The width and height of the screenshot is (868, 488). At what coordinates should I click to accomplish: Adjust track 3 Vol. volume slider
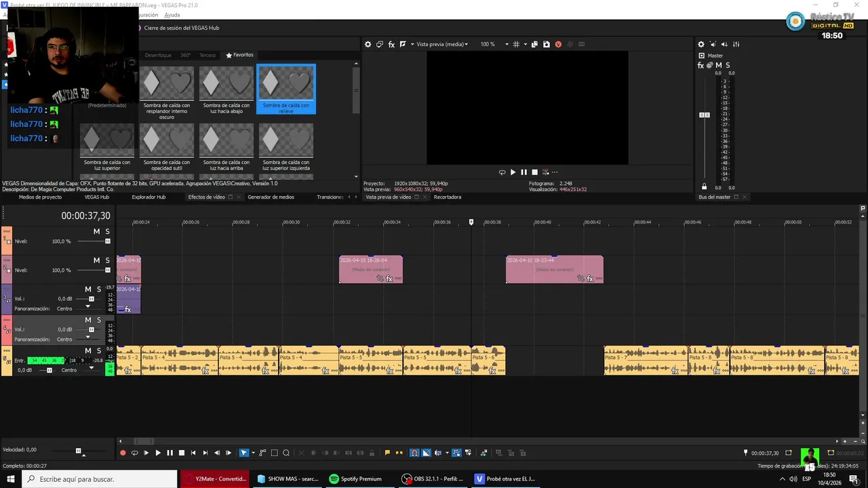click(91, 299)
